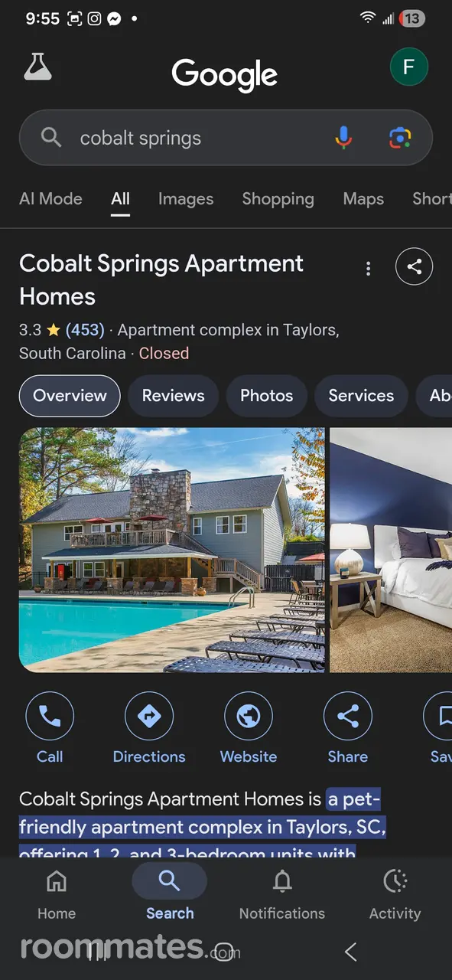The width and height of the screenshot is (452, 980).
Task: Select the Reviews chip
Action: (x=174, y=396)
